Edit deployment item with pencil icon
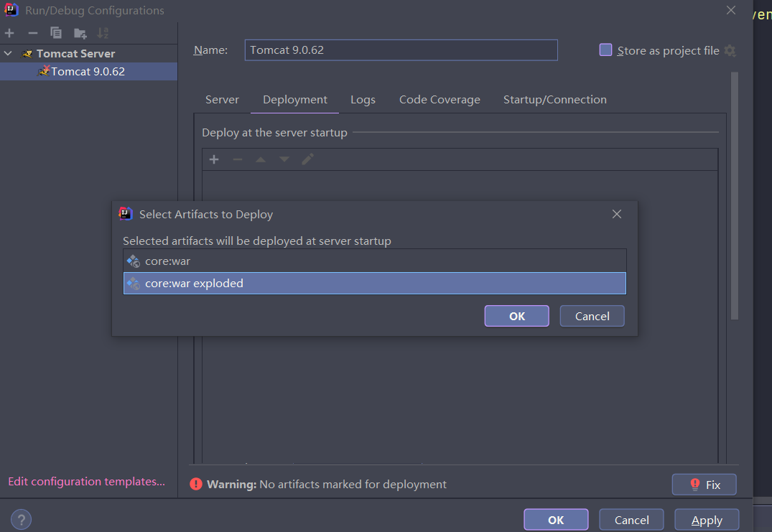Viewport: 772px width, 532px height. [x=307, y=159]
